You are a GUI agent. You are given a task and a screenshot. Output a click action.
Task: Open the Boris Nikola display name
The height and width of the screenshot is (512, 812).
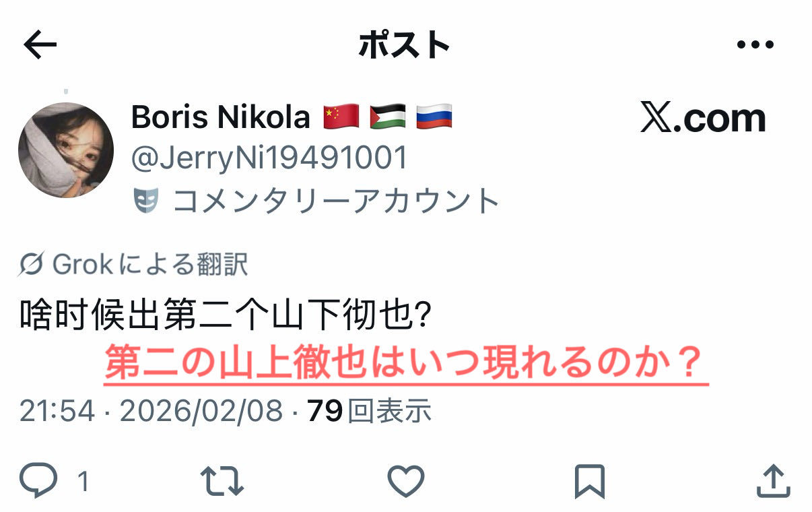click(221, 117)
